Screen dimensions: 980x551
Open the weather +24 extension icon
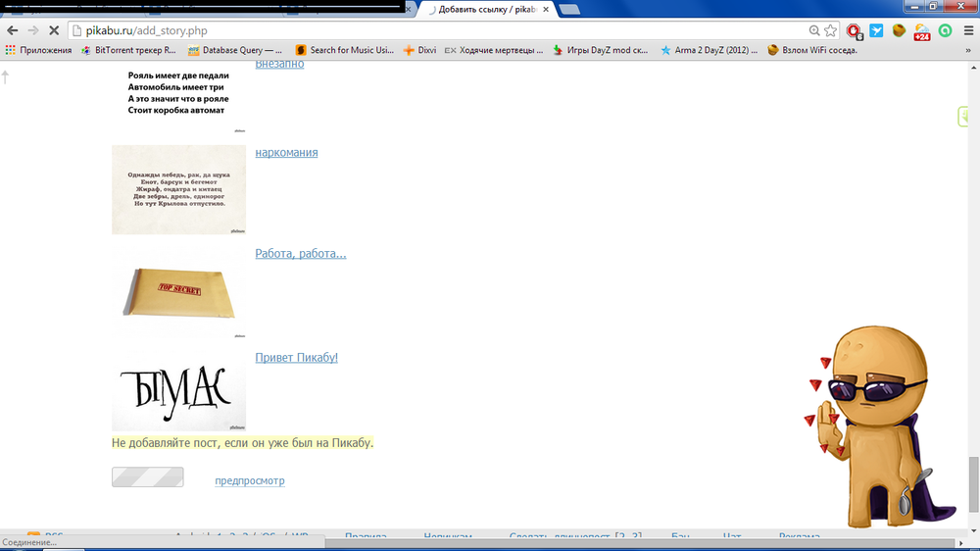point(921,31)
